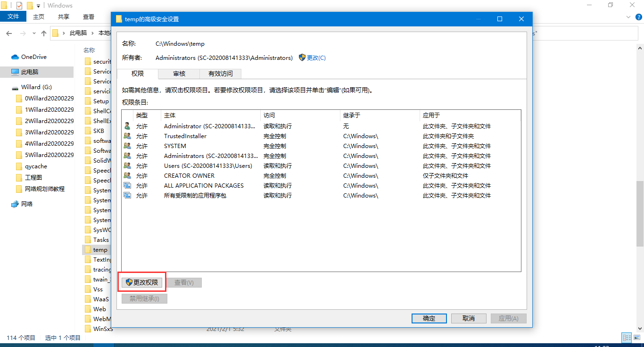Open the quick access toolbar customization dropdown
Screen dimensions: 644x347
pos(38,6)
